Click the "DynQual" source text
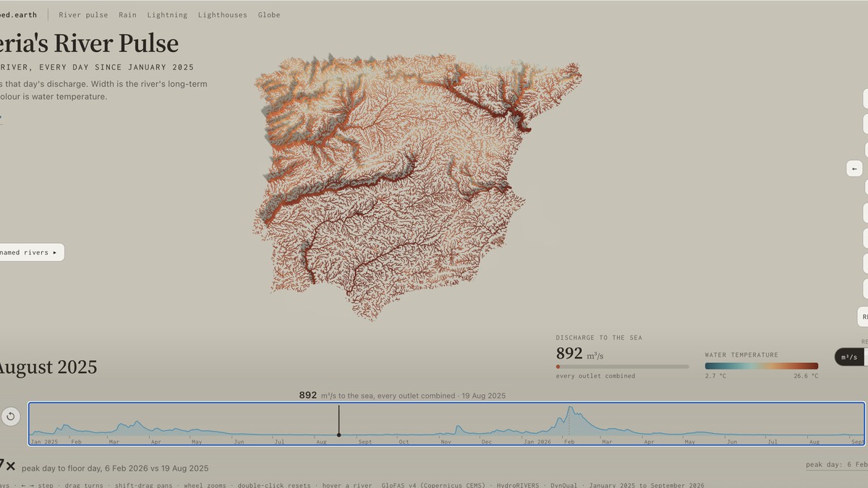Viewport: 868px width, 488px height. pyautogui.click(x=564, y=486)
